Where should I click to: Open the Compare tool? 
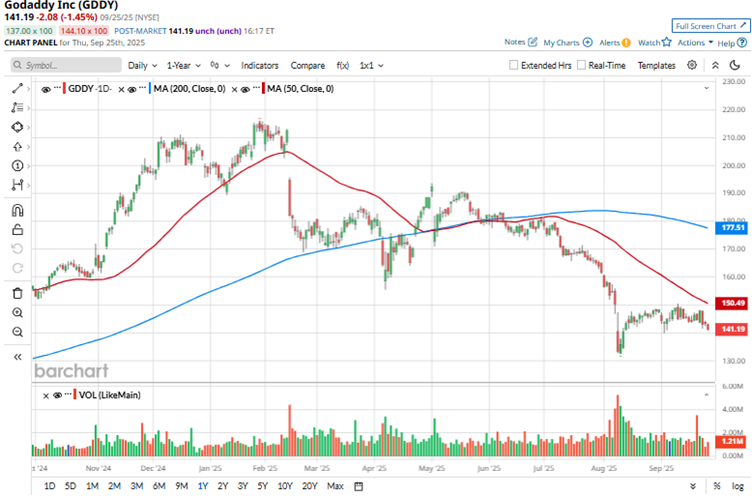[307, 65]
